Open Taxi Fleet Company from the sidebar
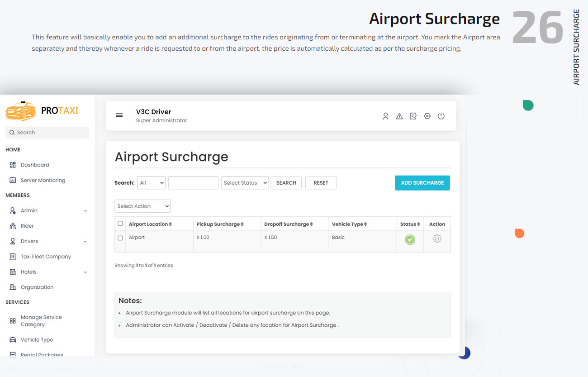The image size is (588, 377). (46, 256)
